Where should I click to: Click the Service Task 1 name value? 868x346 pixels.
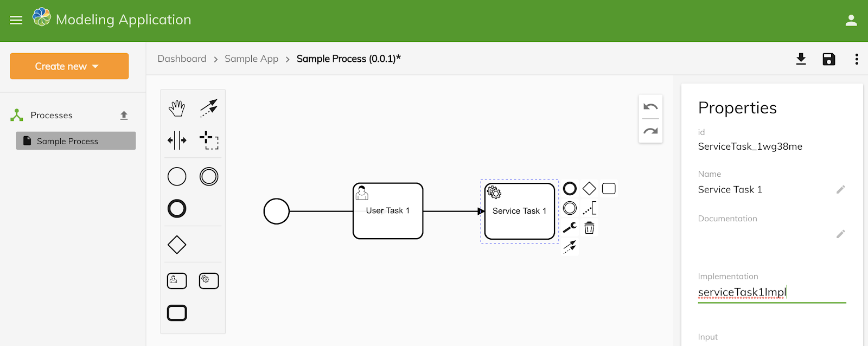(730, 189)
